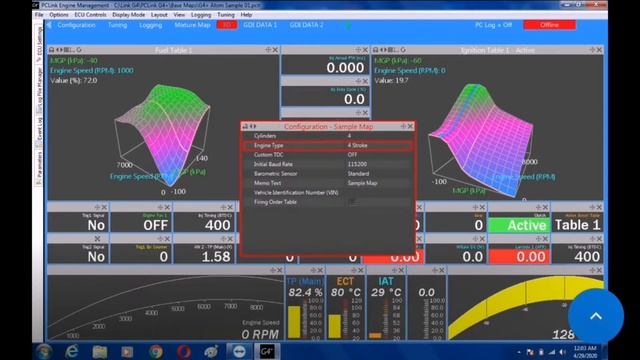Pin the Configuration - Sample Map window
The width and height of the screenshot is (640, 360).
(x=403, y=127)
